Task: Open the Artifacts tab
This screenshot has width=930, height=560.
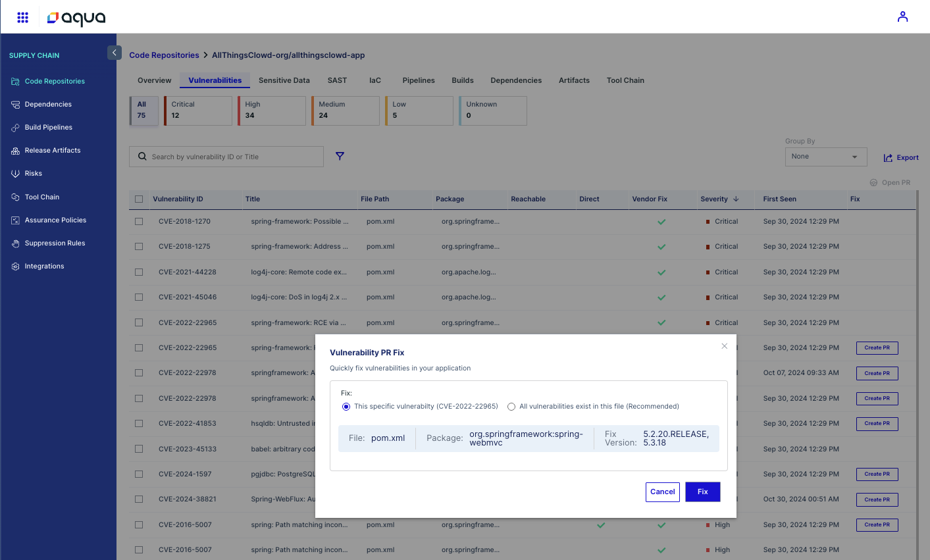Action: click(x=574, y=80)
